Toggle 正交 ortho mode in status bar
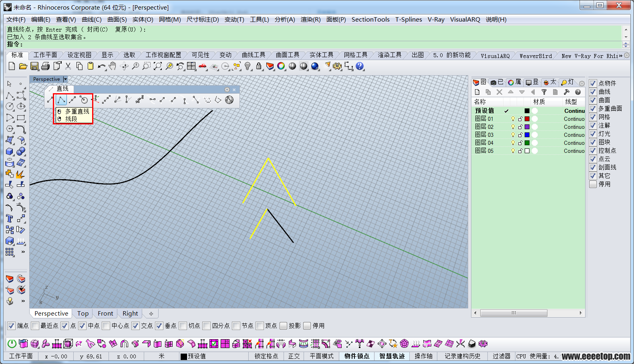 coord(294,356)
